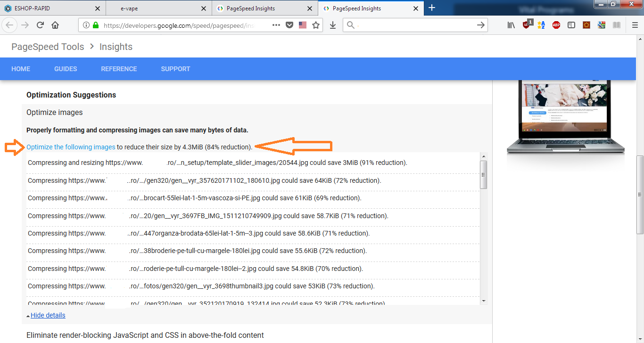Click the image list scrollbar thumb
Image resolution: width=644 pixels, height=343 pixels.
484,174
